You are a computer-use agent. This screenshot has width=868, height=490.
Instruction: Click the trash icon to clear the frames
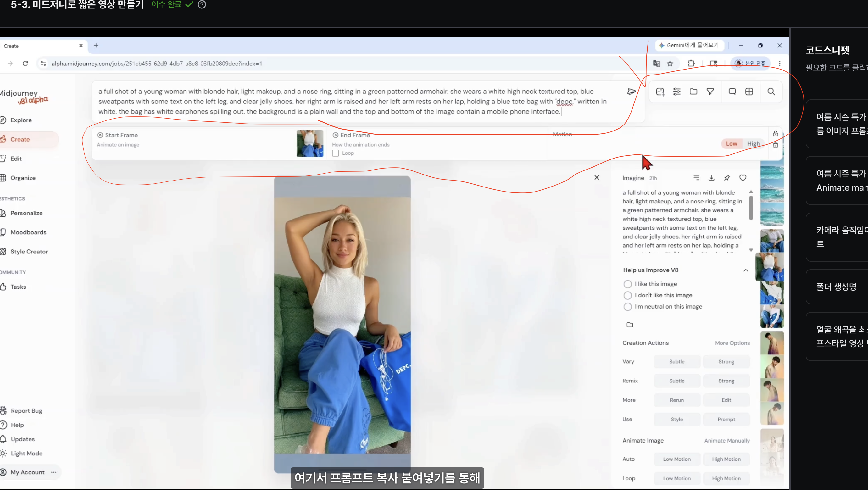tap(775, 145)
